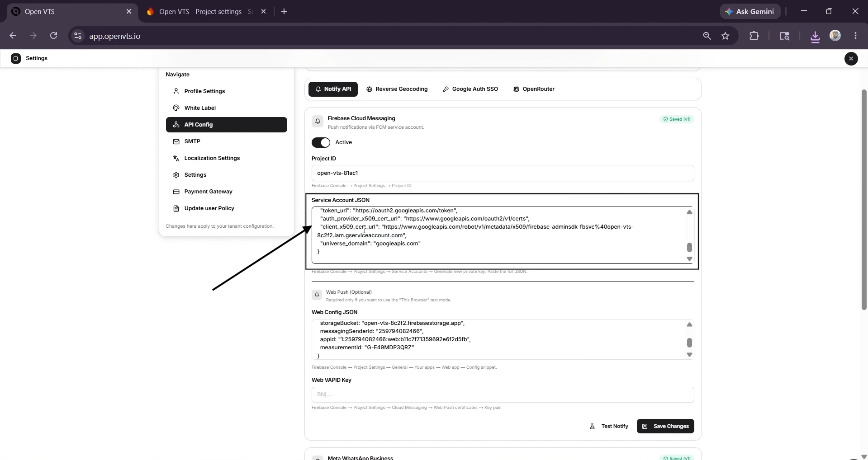Image resolution: width=868 pixels, height=460 pixels.
Task: Click the Web VAPID Key field
Action: (x=503, y=394)
